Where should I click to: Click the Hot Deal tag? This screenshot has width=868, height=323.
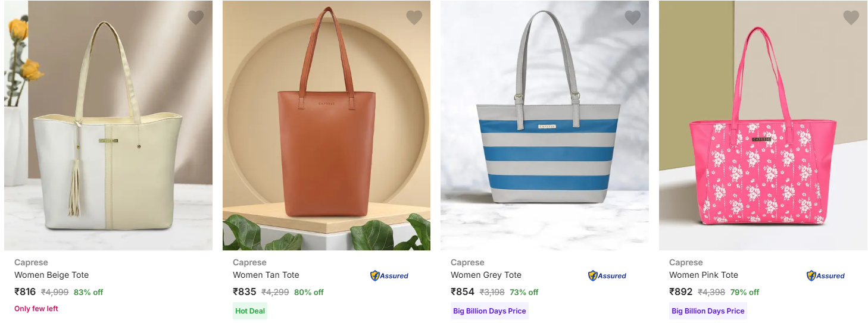click(250, 311)
